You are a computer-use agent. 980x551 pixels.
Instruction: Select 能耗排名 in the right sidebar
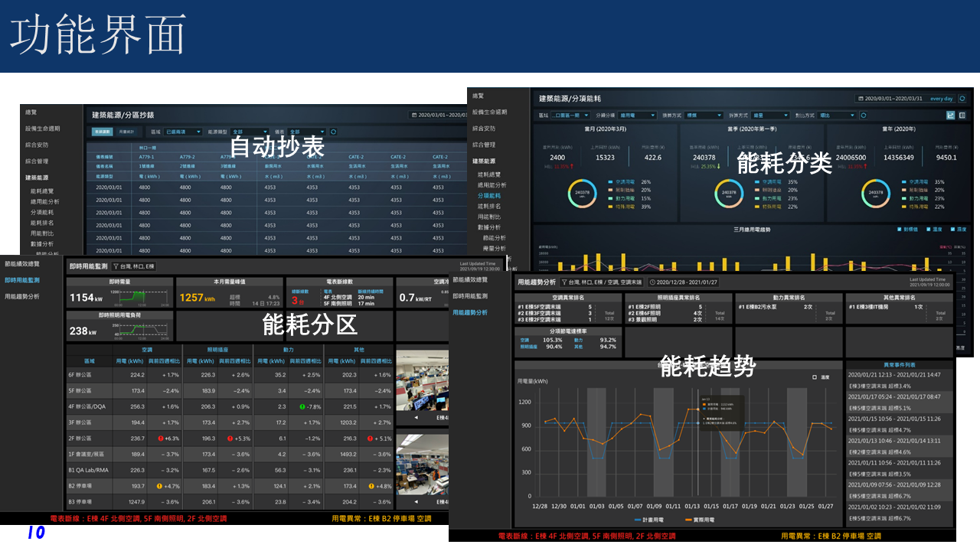pos(489,207)
